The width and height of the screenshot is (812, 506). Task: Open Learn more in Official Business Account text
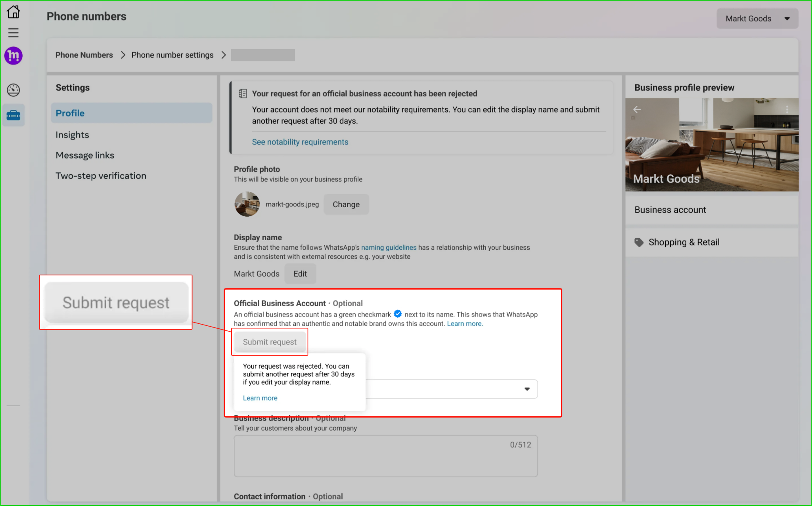point(465,324)
